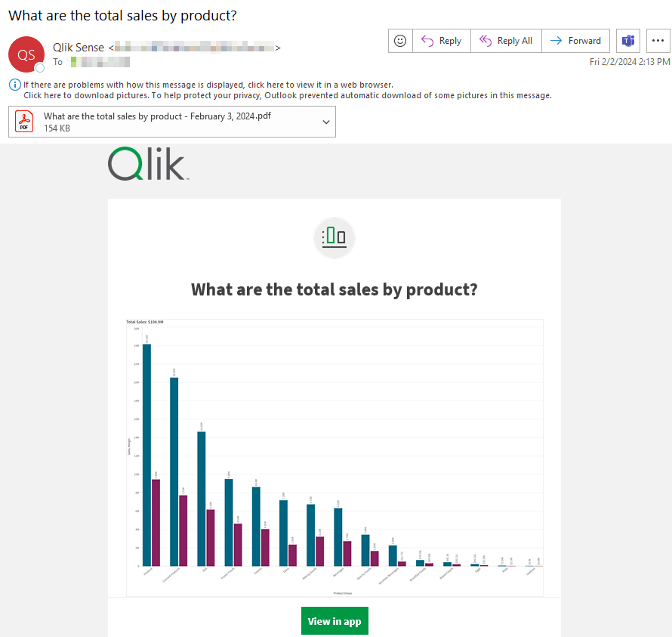Screen dimensions: 672x637
Task: Expand the PDF attachment dropdown arrow
Action: (x=326, y=122)
